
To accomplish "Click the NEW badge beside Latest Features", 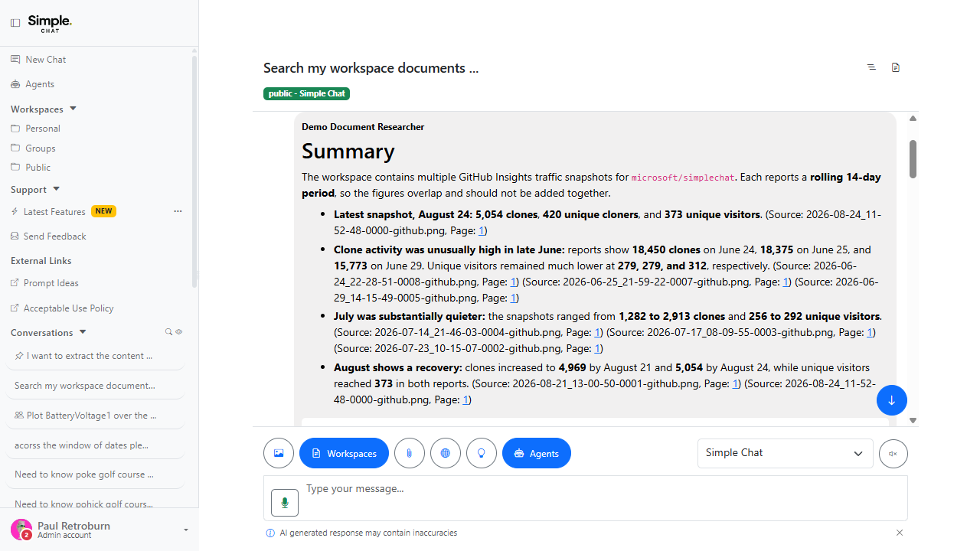I will point(104,211).
